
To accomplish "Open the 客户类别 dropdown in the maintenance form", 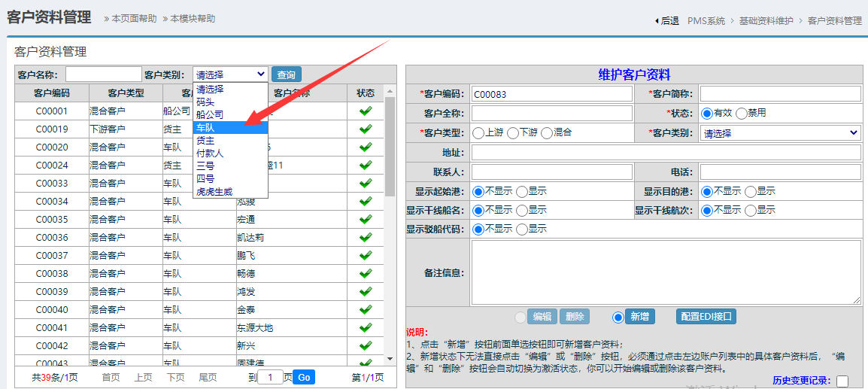I will 780,132.
